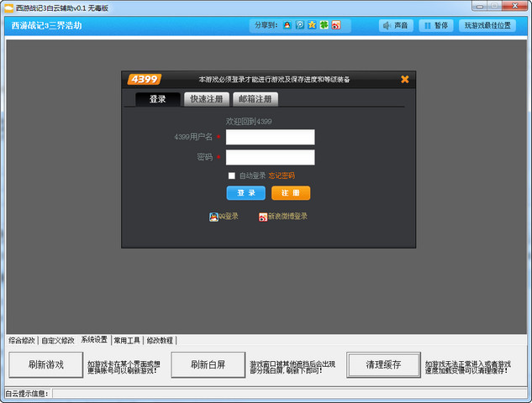Switch to the 快速注册 tab
The image size is (532, 403).
tap(206, 99)
